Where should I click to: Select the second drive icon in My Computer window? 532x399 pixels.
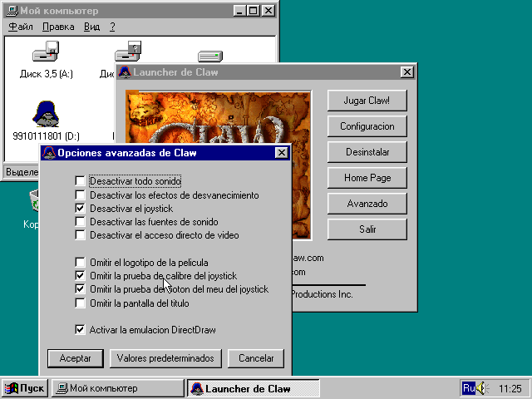click(128, 52)
